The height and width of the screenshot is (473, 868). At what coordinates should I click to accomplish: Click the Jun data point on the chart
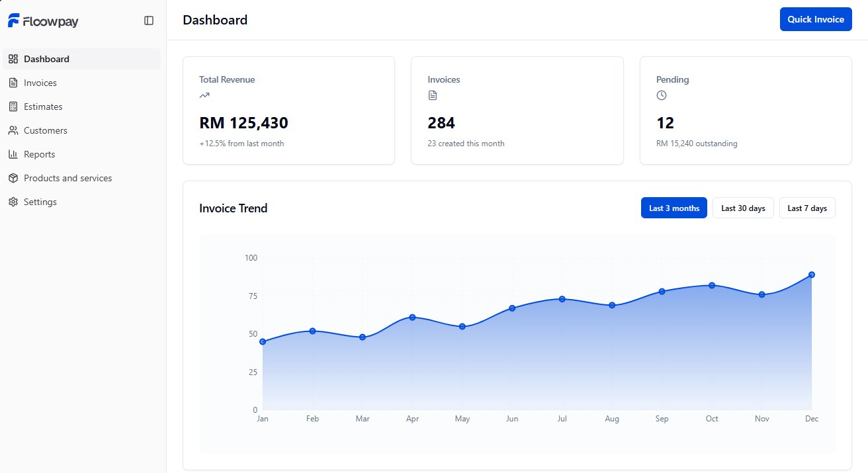(x=512, y=308)
